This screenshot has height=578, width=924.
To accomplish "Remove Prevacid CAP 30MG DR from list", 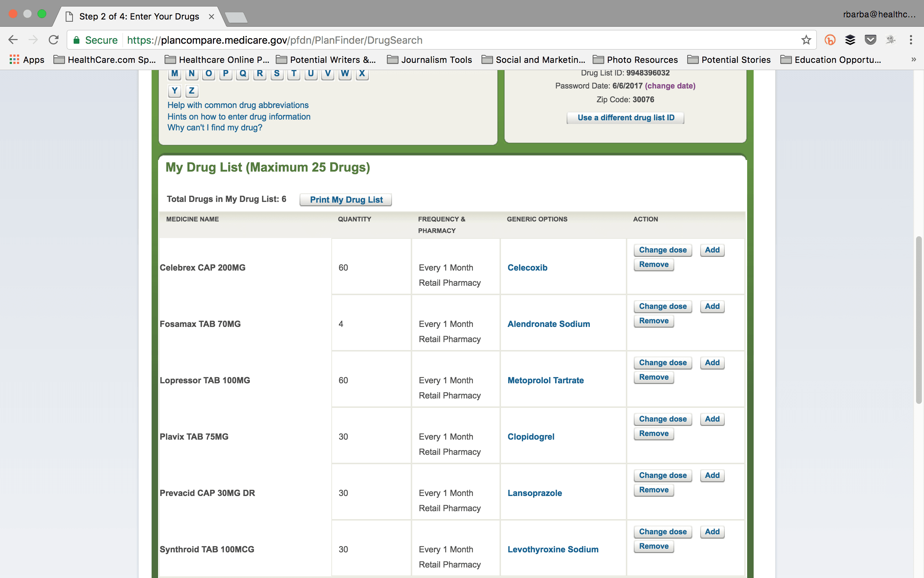I will (x=654, y=490).
